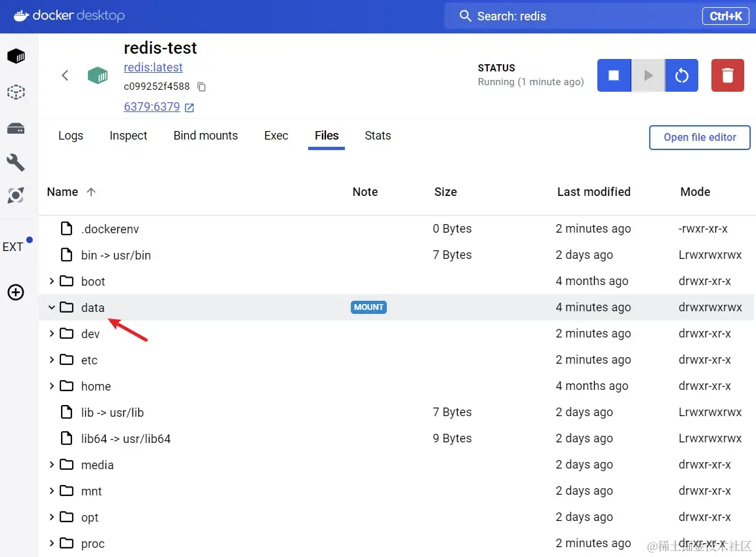Select the .dockerenv file row

coord(396,229)
